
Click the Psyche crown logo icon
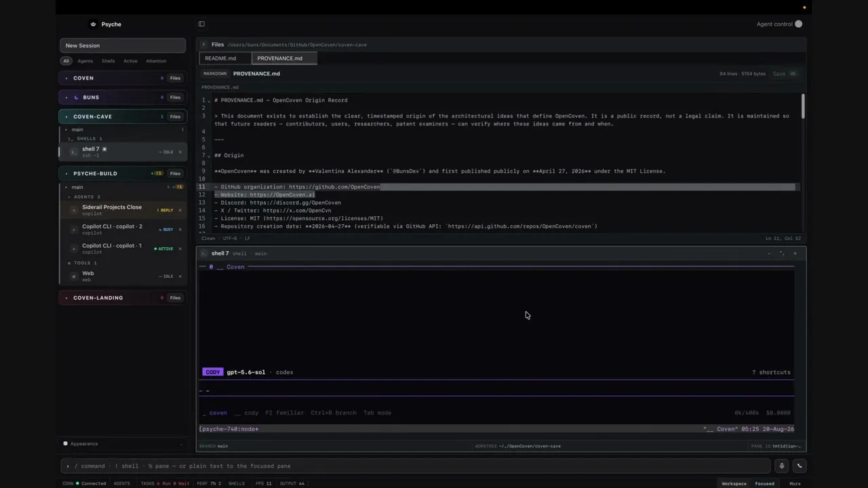tap(93, 24)
